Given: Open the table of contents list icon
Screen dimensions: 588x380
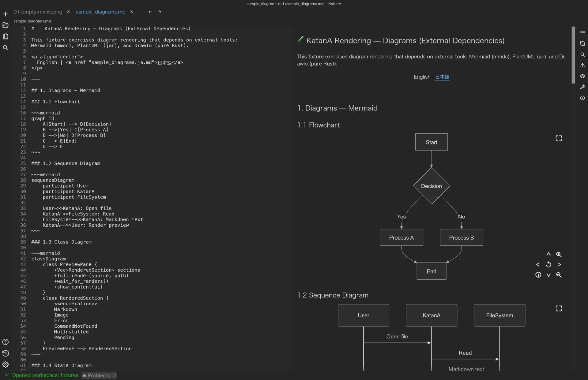Looking at the screenshot, I should pos(582,33).
